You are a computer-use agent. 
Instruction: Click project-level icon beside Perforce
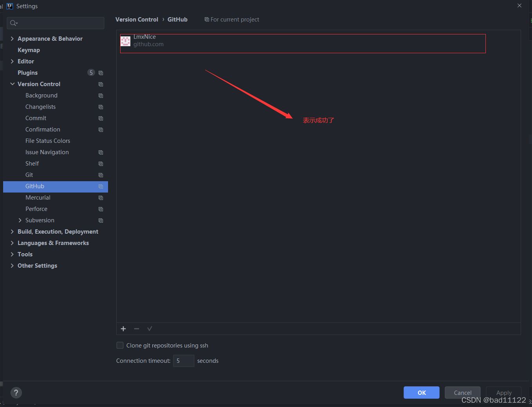(x=101, y=209)
